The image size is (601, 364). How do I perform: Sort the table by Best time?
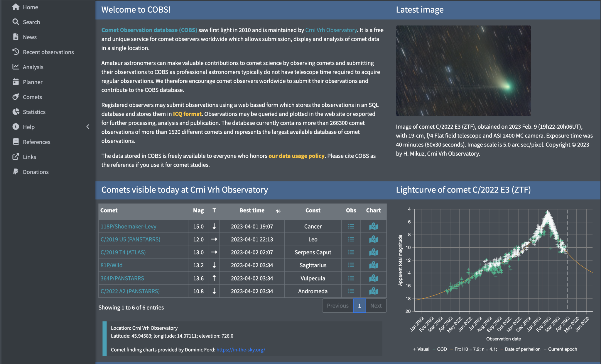(x=251, y=210)
